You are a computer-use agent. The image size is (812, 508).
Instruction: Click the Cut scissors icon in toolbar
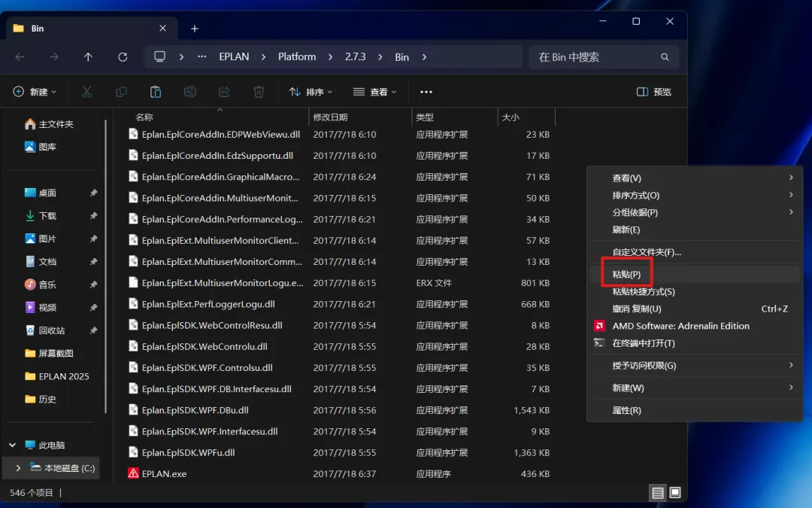tap(87, 92)
